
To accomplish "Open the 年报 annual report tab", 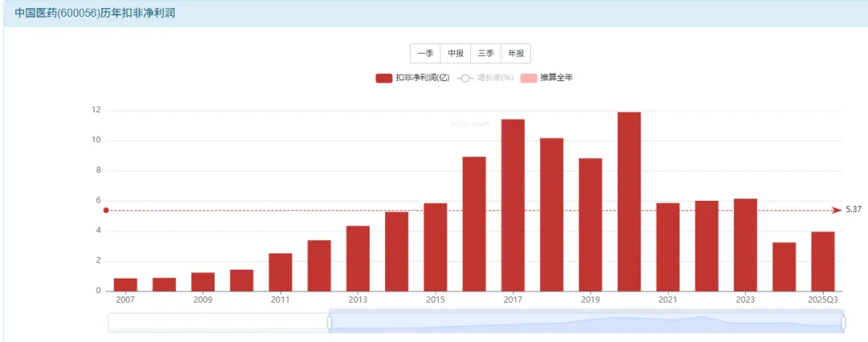I will pyautogui.click(x=516, y=54).
